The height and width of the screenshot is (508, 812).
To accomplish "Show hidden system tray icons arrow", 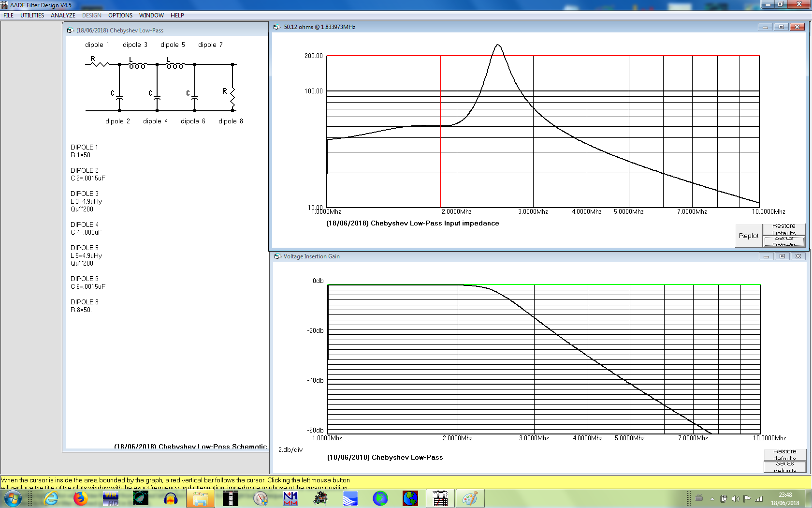I will [712, 498].
